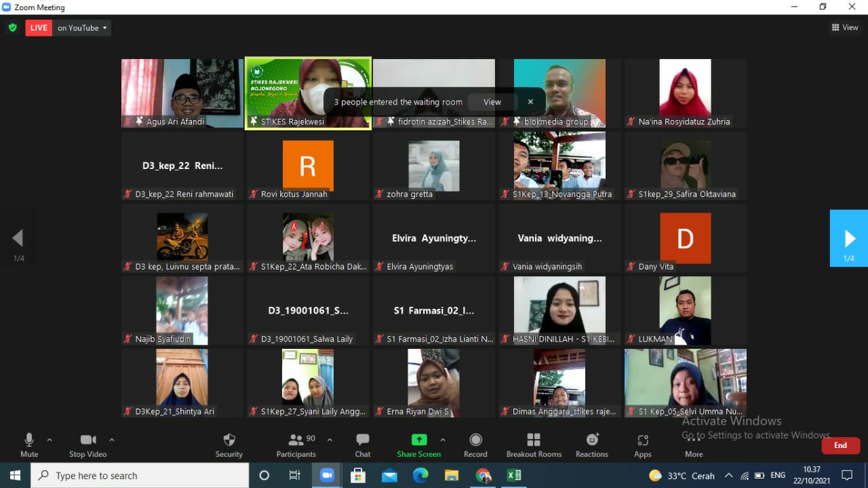Start recording with the Record icon
868x488 pixels.
475,440
